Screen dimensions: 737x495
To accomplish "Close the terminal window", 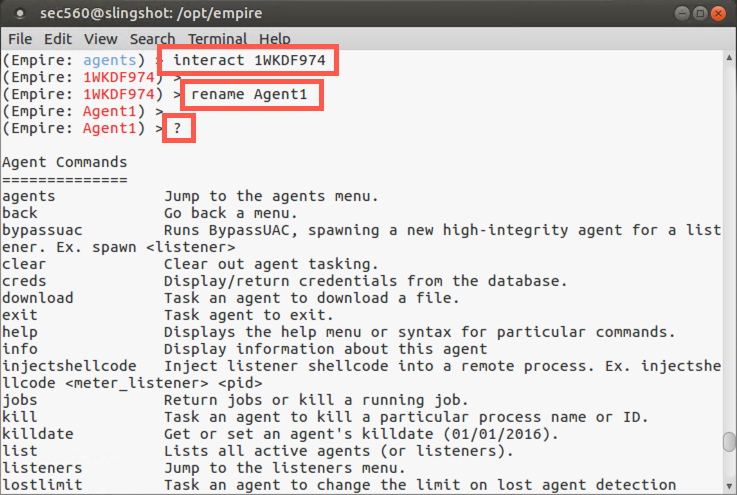I will point(718,14).
